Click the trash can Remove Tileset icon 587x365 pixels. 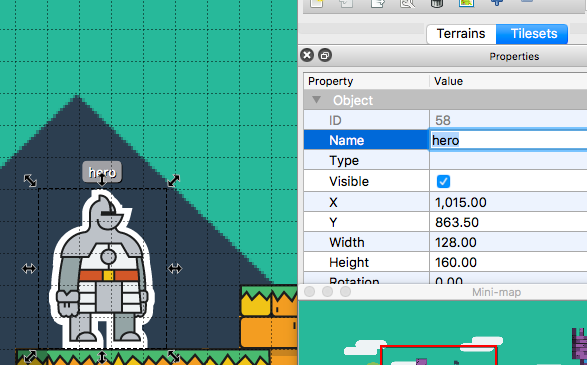pyautogui.click(x=437, y=3)
